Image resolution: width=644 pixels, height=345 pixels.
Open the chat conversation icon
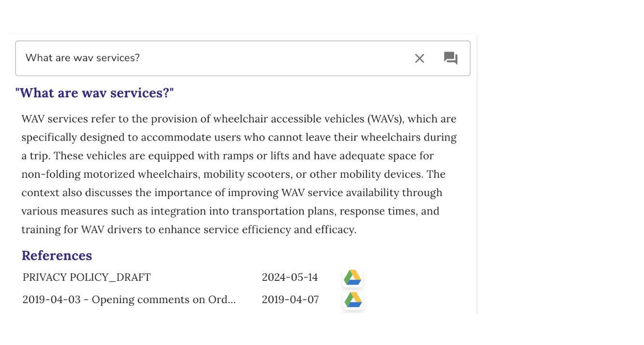point(451,58)
